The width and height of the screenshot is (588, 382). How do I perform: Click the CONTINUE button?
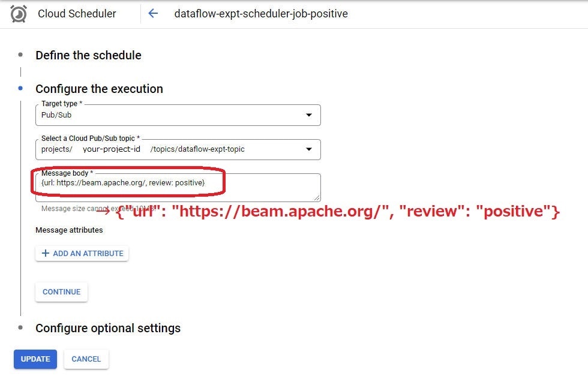tap(61, 291)
